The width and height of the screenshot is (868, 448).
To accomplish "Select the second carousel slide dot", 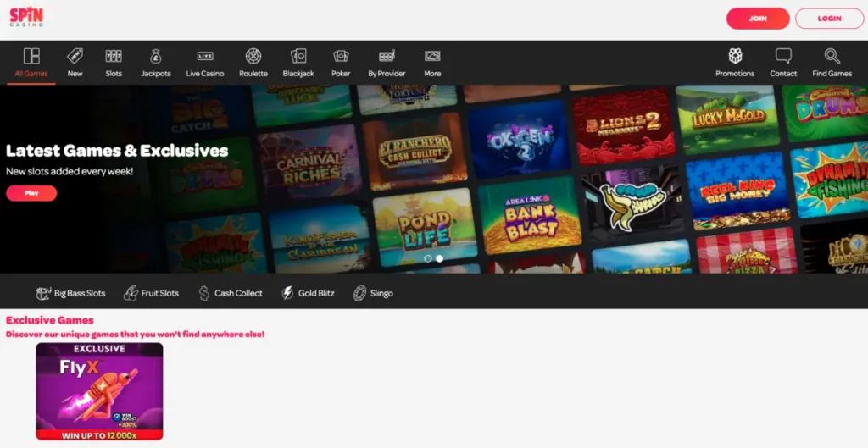I will (440, 258).
